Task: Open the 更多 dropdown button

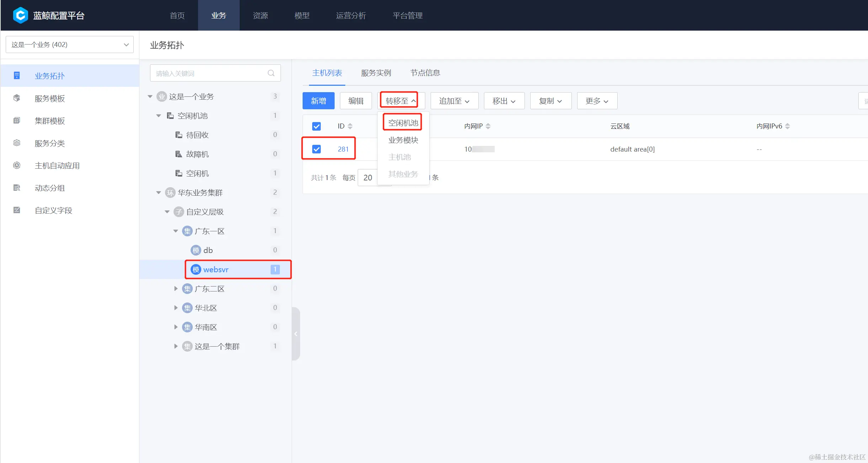Action: [x=597, y=101]
